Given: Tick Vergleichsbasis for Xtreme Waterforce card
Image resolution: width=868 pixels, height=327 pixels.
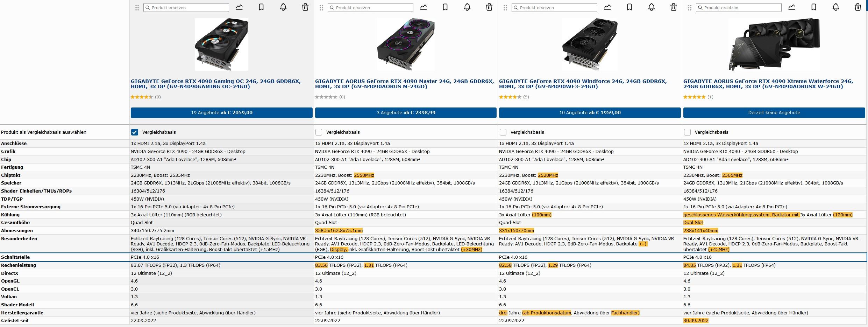Looking at the screenshot, I should coord(687,132).
